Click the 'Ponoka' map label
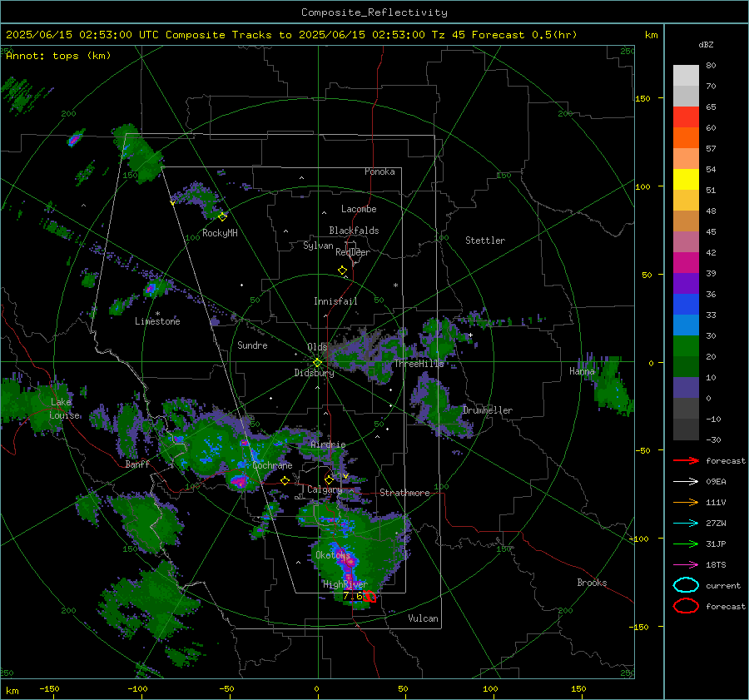This screenshot has width=749, height=700. point(379,171)
